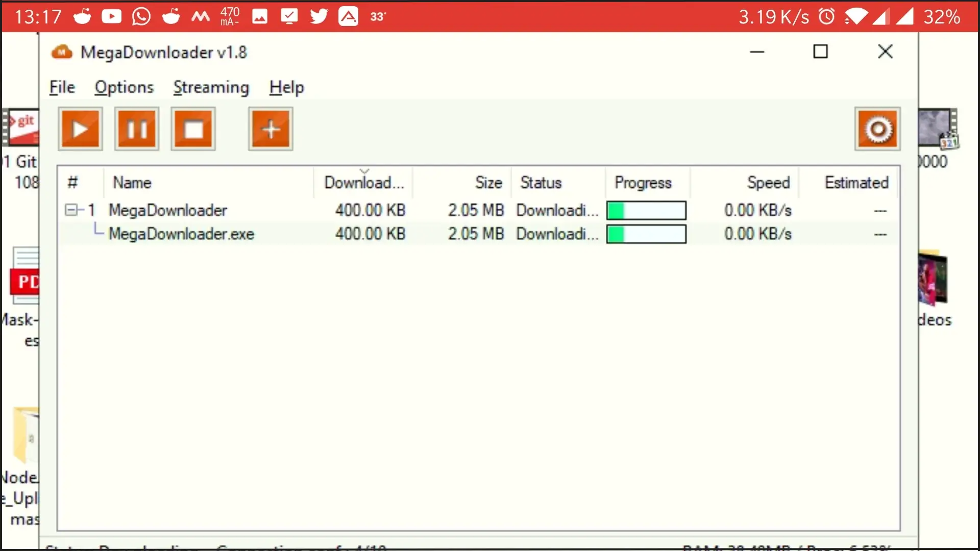Start downloads with the play button
This screenshot has width=980, height=551.
tap(80, 129)
